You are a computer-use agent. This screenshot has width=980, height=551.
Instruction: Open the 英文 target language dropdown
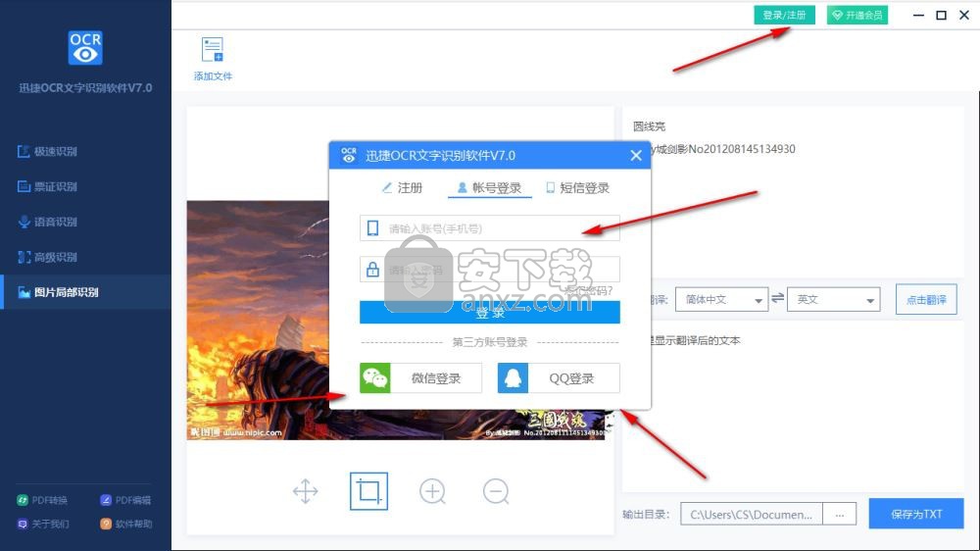point(833,300)
